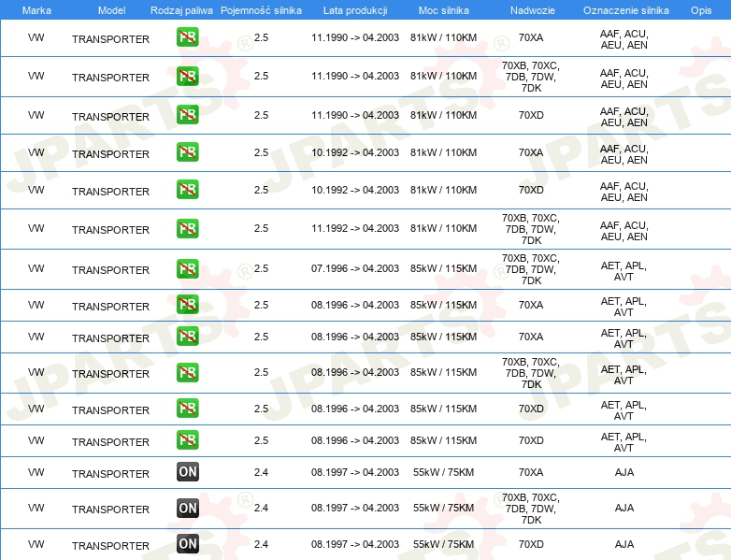Click the Opis column header

[x=700, y=9]
